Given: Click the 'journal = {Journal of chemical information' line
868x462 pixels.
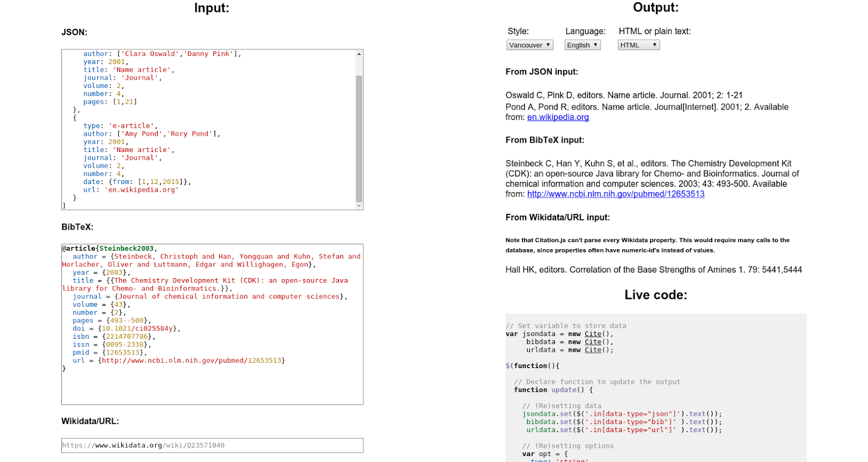Looking at the screenshot, I should [x=210, y=296].
